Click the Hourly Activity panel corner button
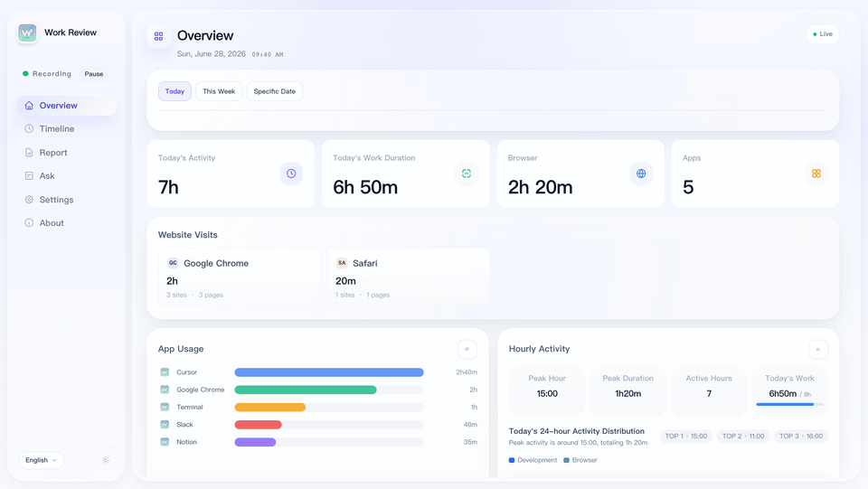The height and width of the screenshot is (489, 868). click(x=818, y=349)
